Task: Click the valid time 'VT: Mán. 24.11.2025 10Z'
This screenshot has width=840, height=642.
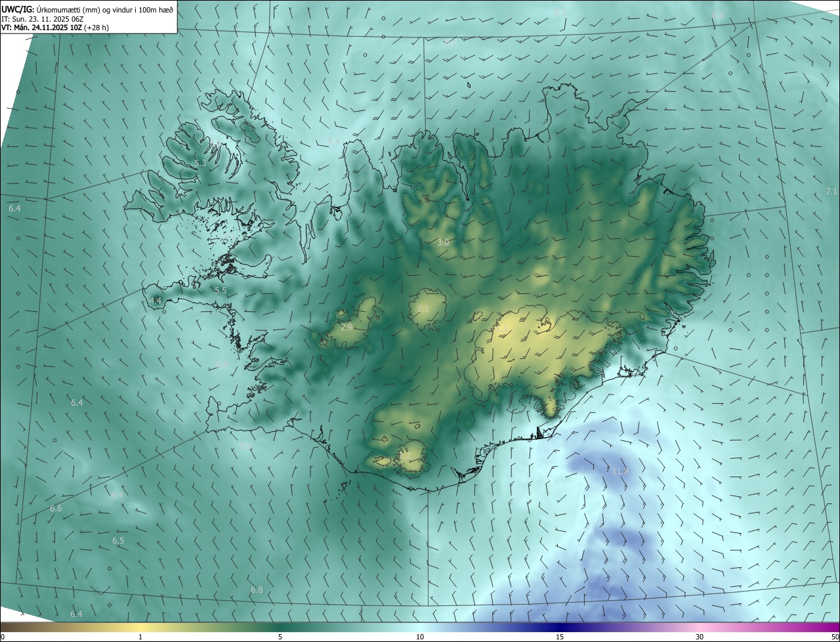Action: pyautogui.click(x=41, y=28)
